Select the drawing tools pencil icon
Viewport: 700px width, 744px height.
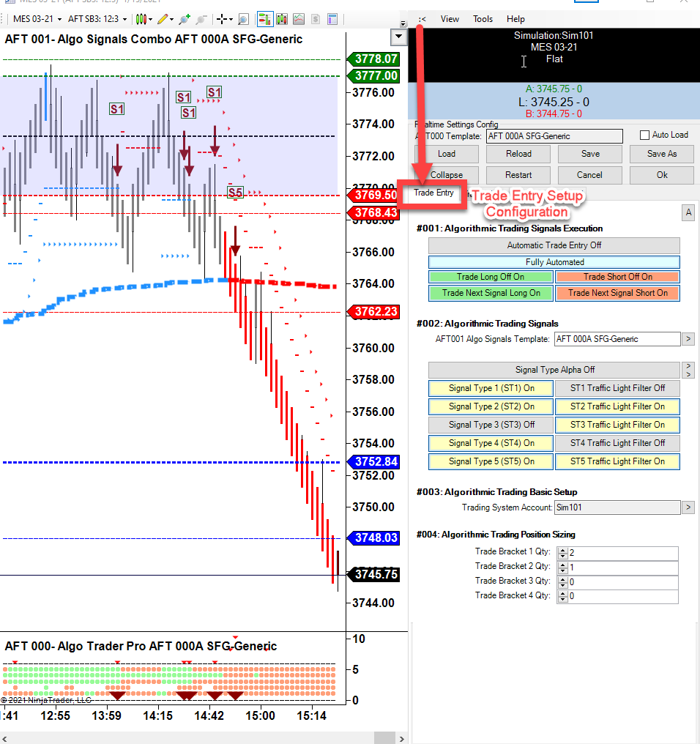163,19
